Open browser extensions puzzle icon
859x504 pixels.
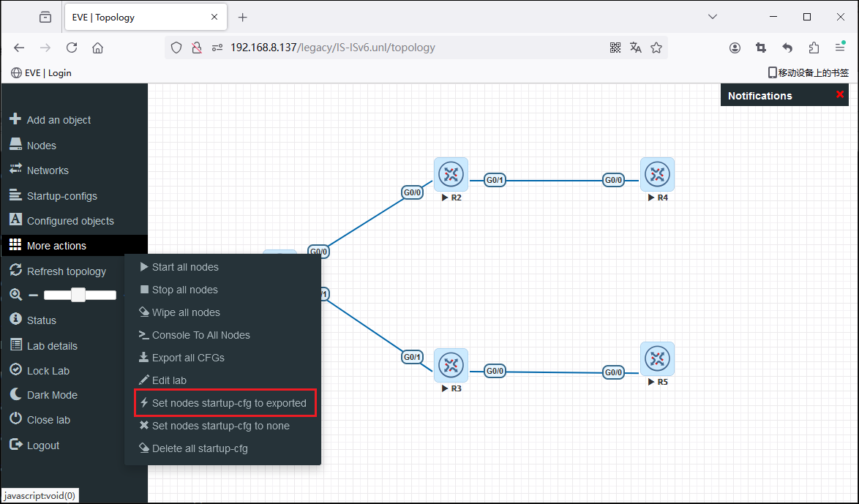point(814,48)
